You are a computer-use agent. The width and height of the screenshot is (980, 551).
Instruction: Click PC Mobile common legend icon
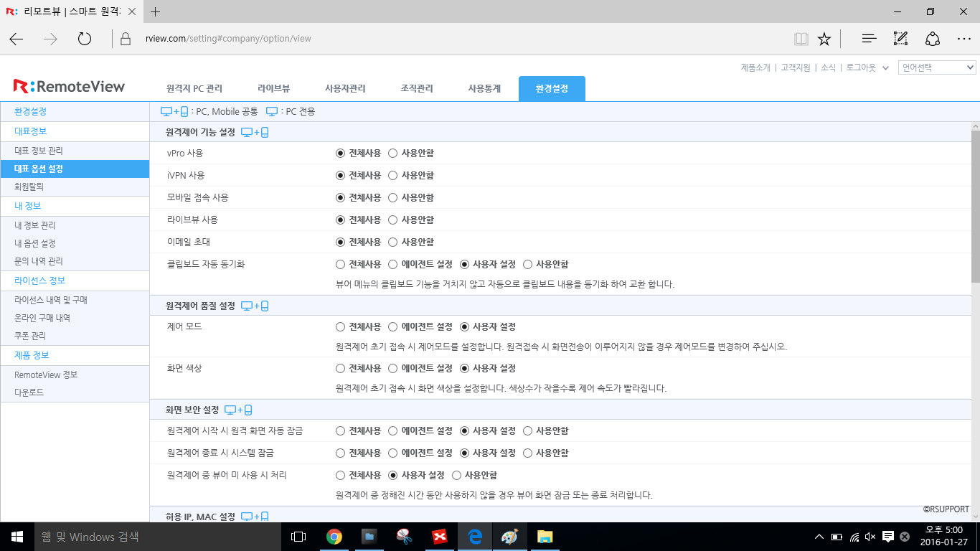(174, 111)
